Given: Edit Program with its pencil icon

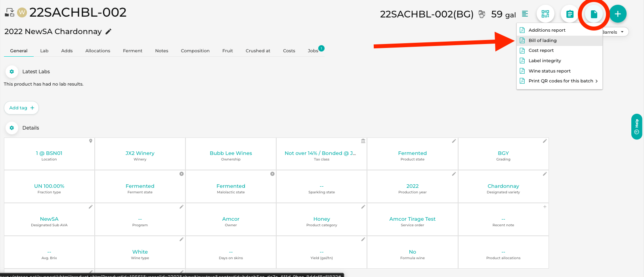Looking at the screenshot, I should coord(182,207).
